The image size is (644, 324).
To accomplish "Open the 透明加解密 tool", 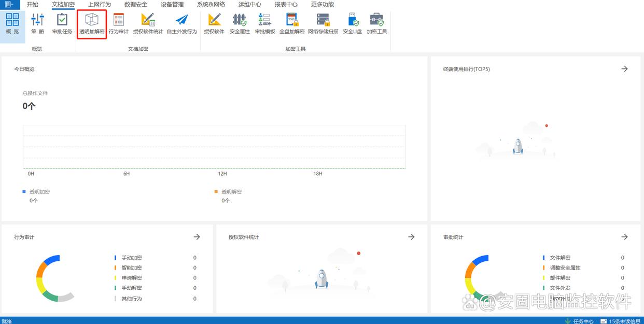I will point(92,24).
